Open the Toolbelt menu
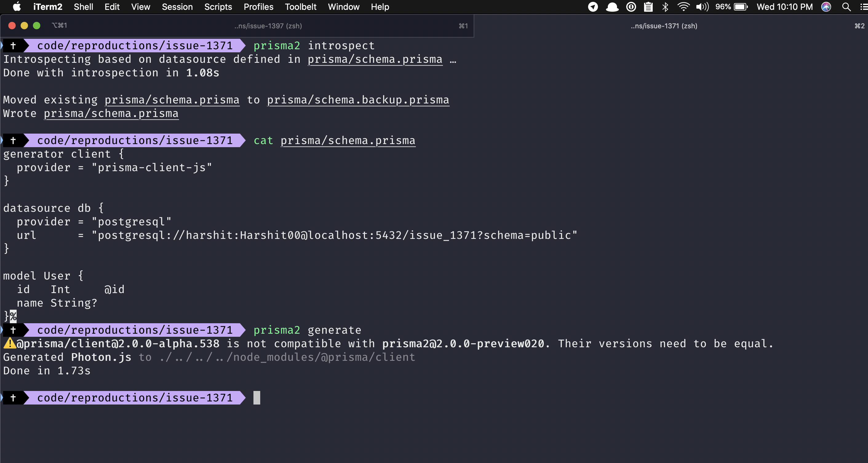The height and width of the screenshot is (463, 868). click(300, 7)
